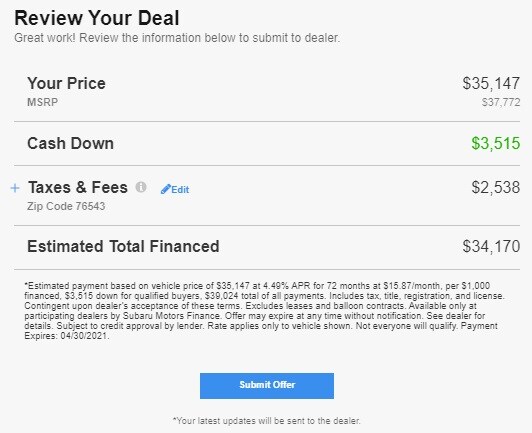
Task: Click the MSRP label
Action: pos(42,102)
